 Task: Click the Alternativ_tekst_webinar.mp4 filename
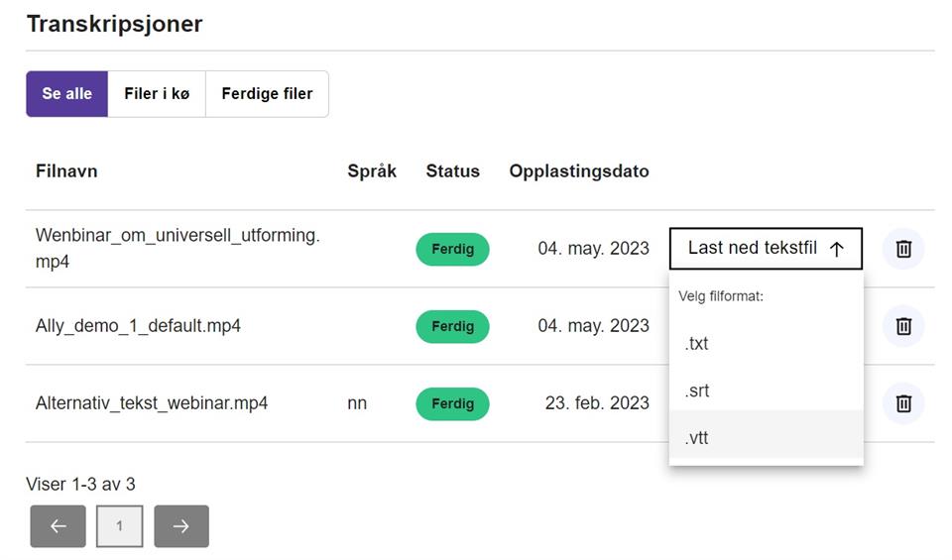[152, 403]
